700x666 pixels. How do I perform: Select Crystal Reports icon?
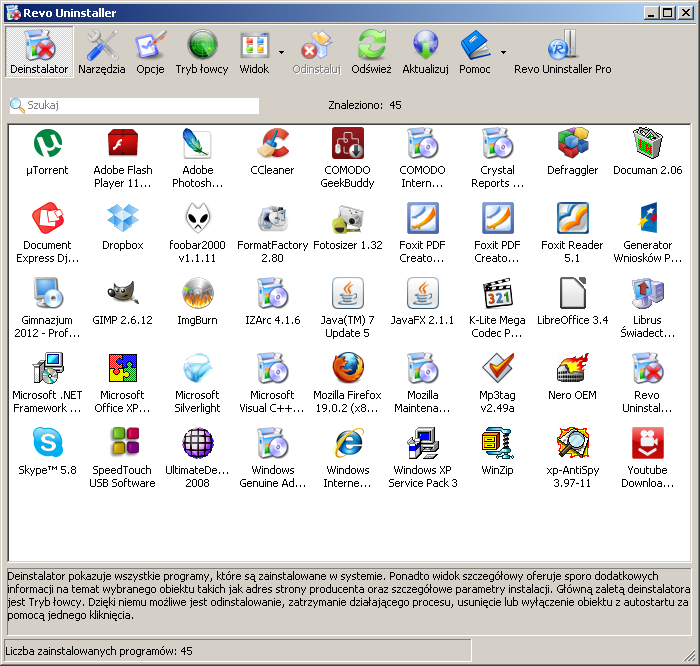498,144
